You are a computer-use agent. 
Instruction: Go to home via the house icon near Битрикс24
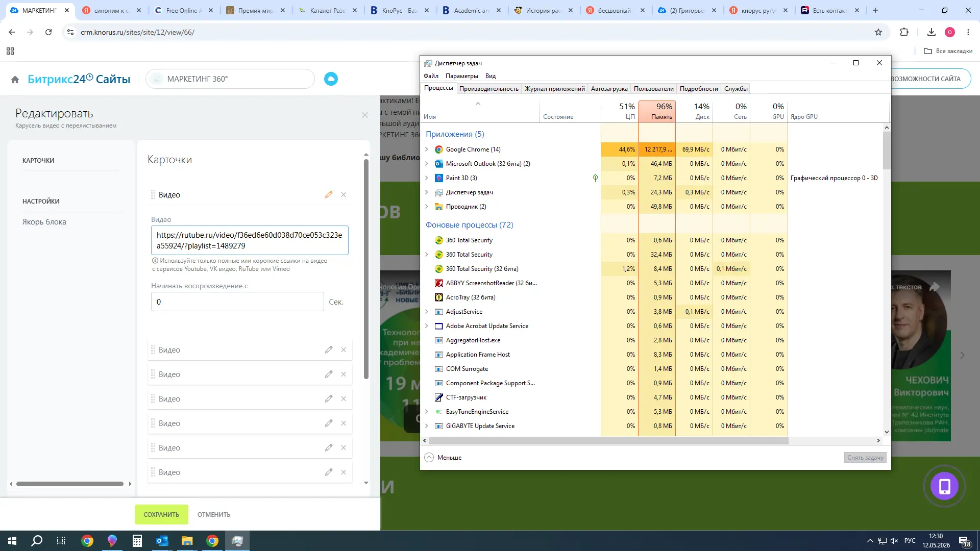point(15,80)
